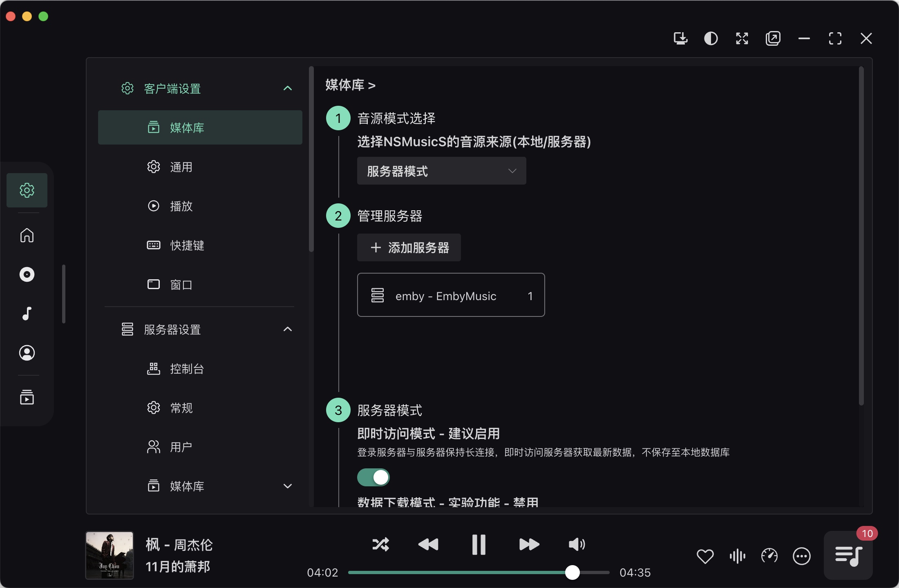This screenshot has width=899, height=588.
Task: Click the 即时访问模式 - 建议启用 heading
Action: click(429, 434)
